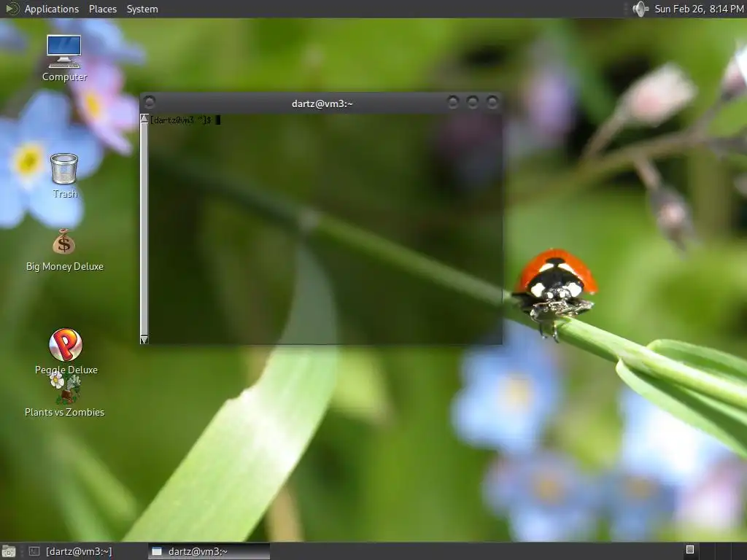Open the clock showing Sun Feb 26, 8:14 PM
This screenshot has width=747, height=560.
click(699, 9)
